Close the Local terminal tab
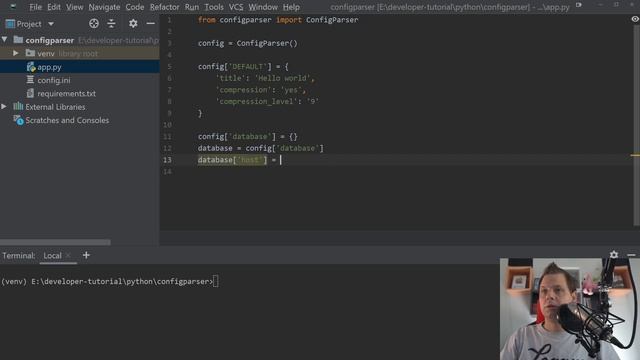 [68, 255]
